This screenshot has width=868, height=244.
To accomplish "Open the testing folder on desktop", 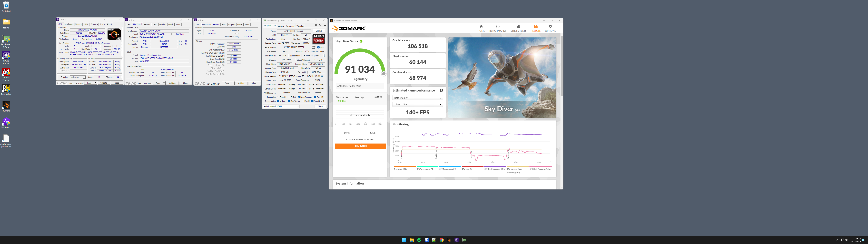I will click(6, 23).
